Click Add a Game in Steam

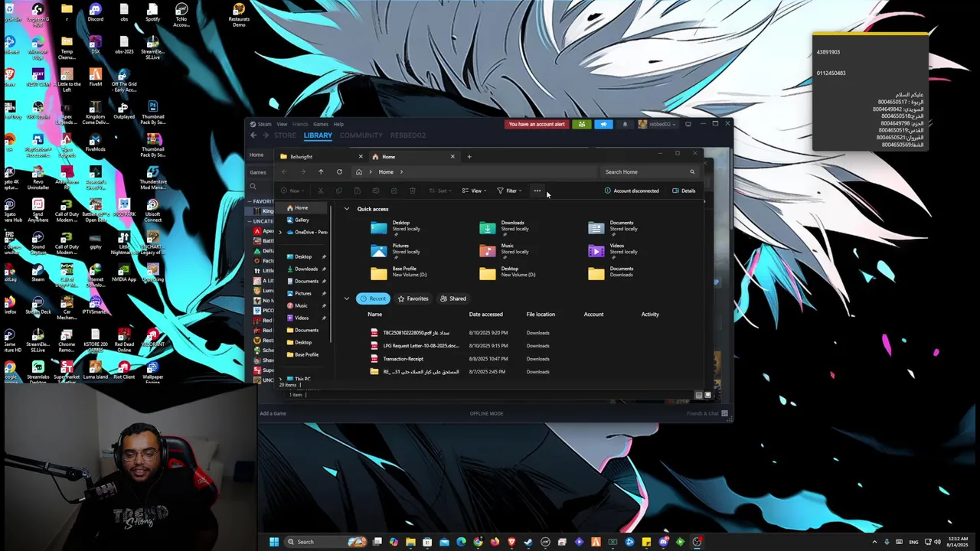tap(273, 413)
